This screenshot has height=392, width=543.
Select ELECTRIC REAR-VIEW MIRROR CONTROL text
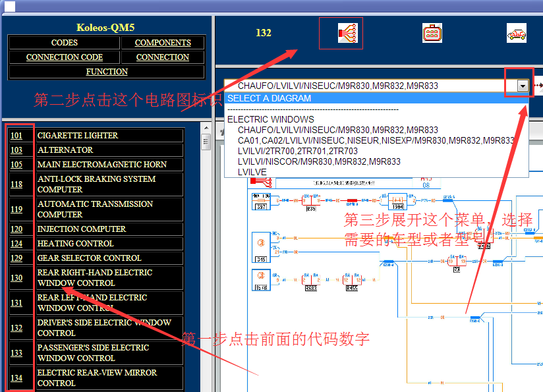coord(97,378)
